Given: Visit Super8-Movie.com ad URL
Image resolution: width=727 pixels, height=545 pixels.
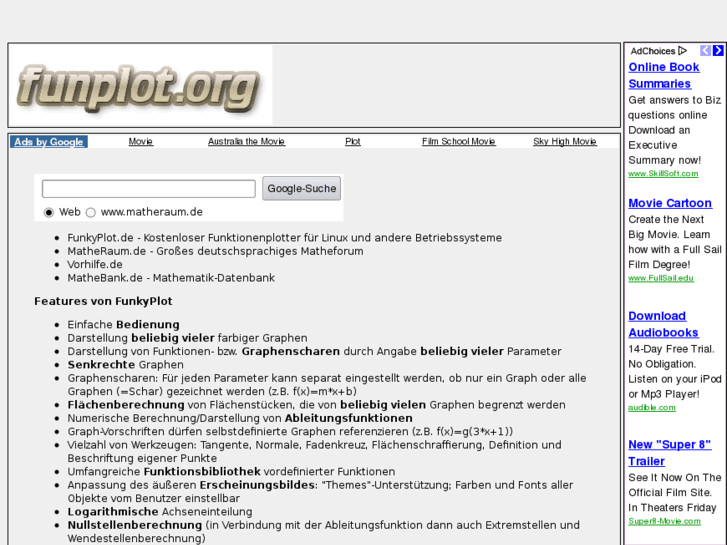Looking at the screenshot, I should pyautogui.click(x=664, y=521).
